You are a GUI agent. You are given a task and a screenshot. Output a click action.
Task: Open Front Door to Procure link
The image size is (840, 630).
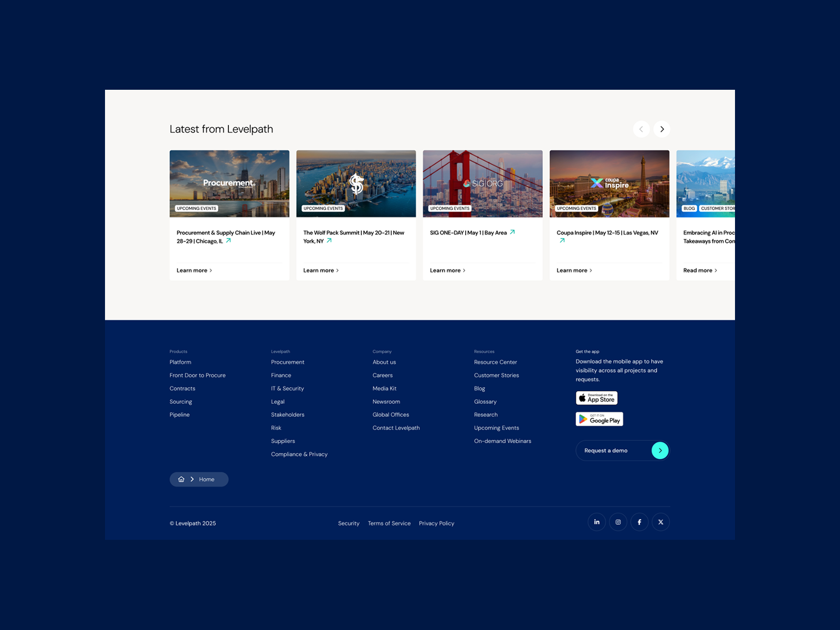coord(197,375)
